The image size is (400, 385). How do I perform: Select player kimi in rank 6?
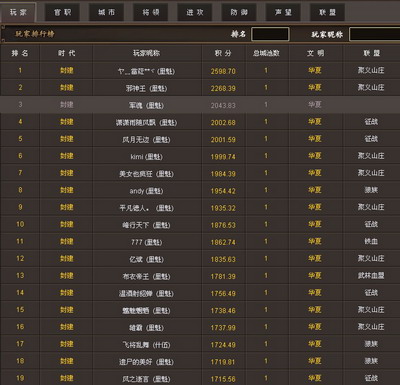pyautogui.click(x=147, y=156)
